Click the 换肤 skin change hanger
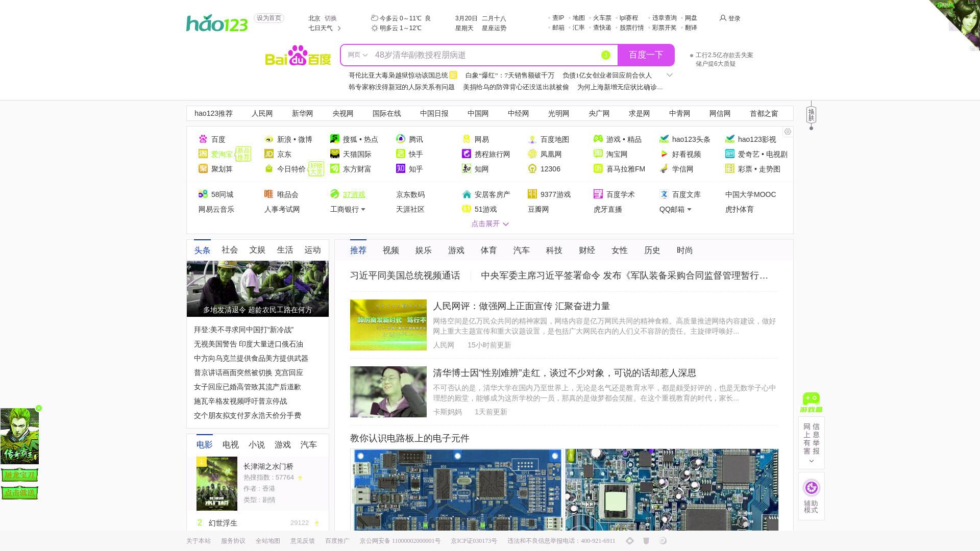This screenshot has height=551, width=980. point(811,115)
